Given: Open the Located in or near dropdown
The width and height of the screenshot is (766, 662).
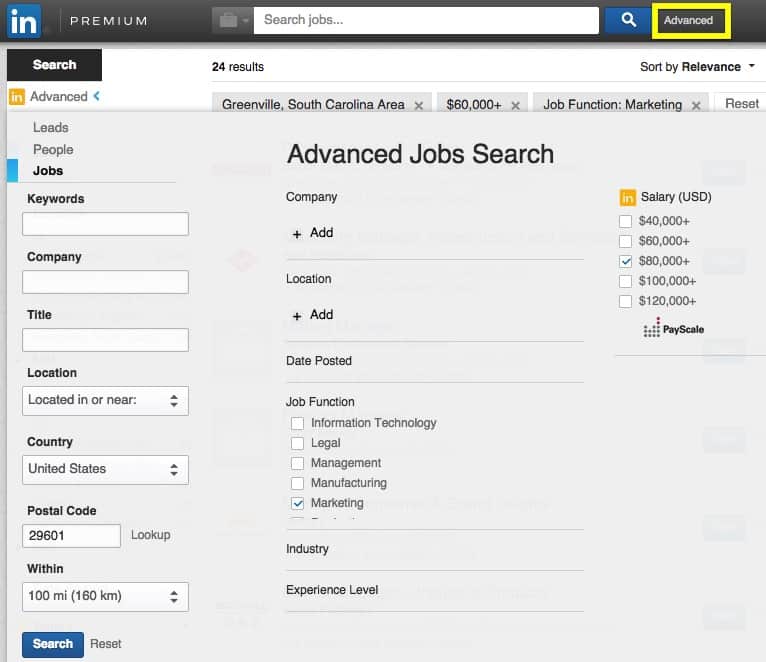Looking at the screenshot, I should (105, 401).
